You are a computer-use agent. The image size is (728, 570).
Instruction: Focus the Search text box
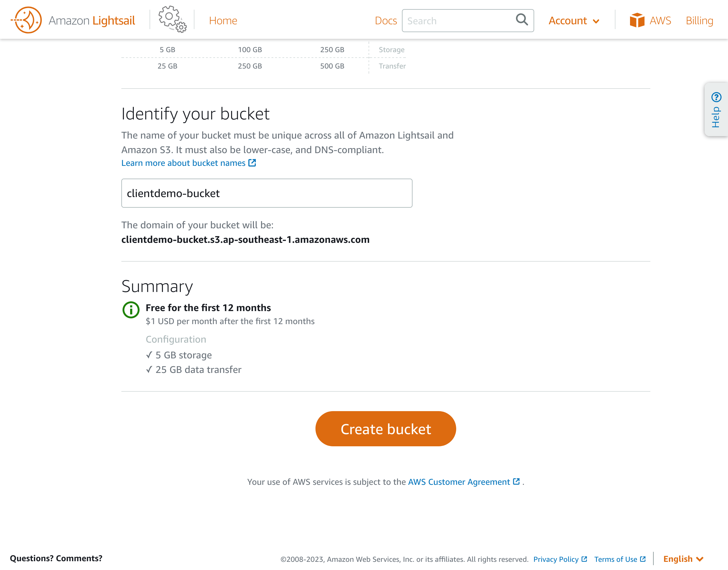[459, 21]
